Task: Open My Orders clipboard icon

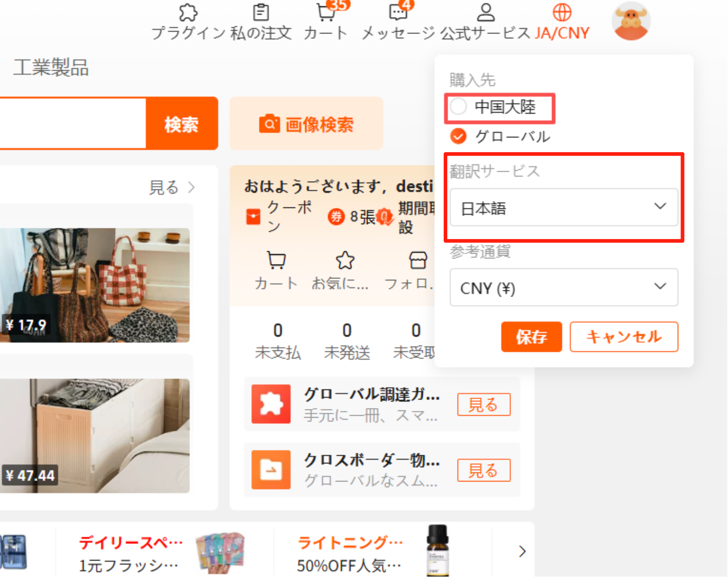Action: tap(261, 13)
